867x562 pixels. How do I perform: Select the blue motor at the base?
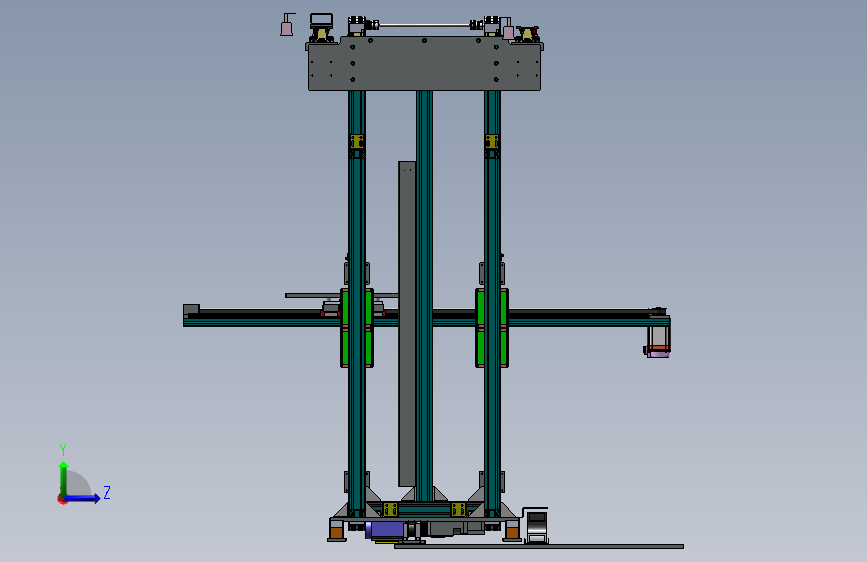[386, 530]
